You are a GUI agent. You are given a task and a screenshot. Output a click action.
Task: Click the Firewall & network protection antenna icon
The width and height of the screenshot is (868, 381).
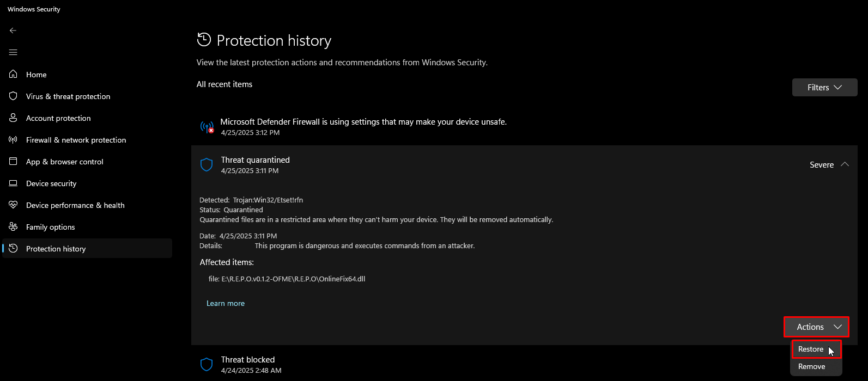[14, 139]
